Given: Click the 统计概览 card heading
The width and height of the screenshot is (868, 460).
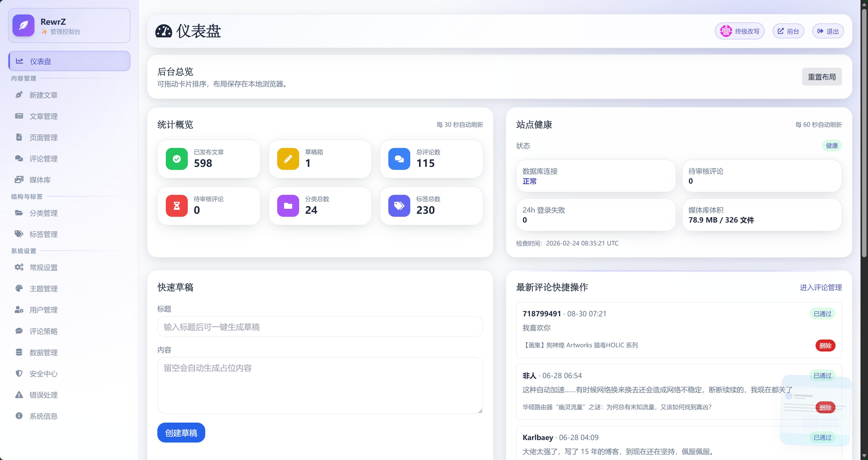Looking at the screenshot, I should coord(175,124).
